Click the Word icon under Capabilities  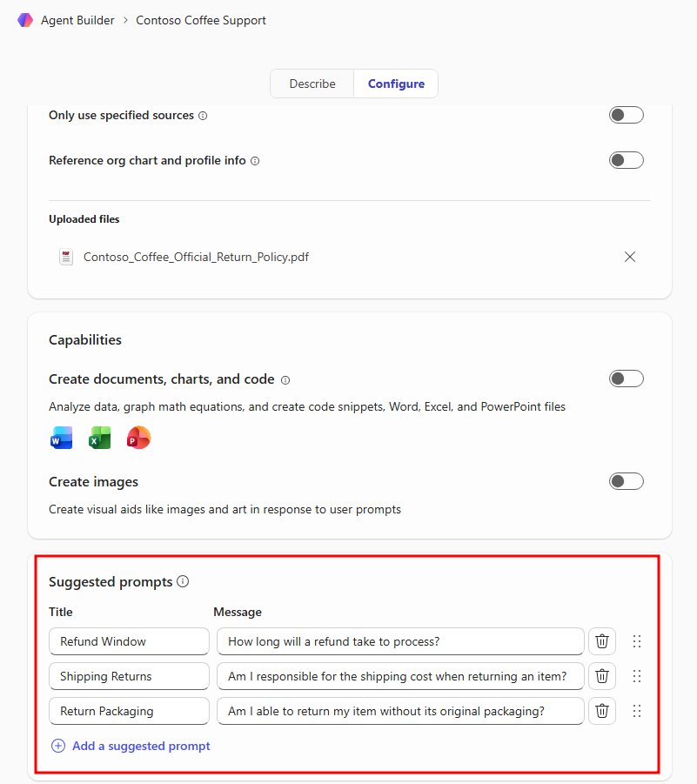pyautogui.click(x=62, y=438)
